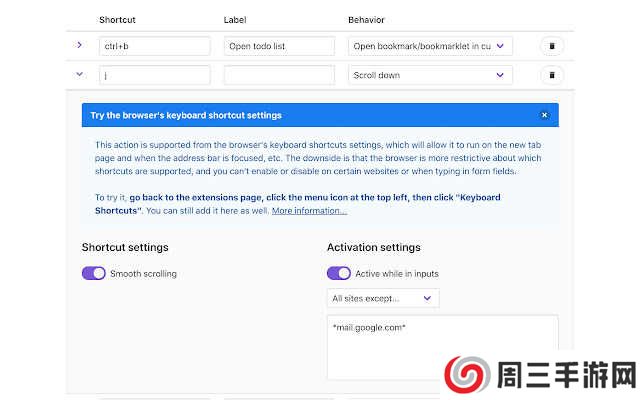Delete the ctrl+b shortcut row
Image resolution: width=640 pixels, height=400 pixels.
point(552,46)
